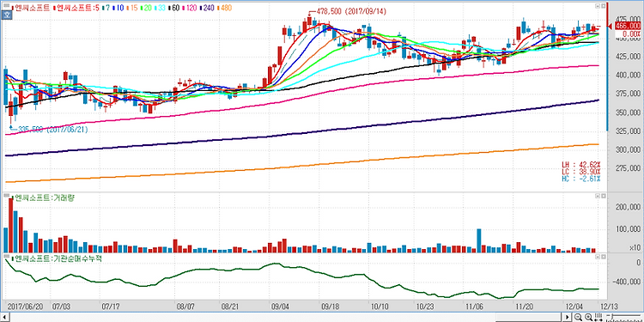Click the 12/13 date axis label
Screen dimensions: 644x322
coord(610,307)
